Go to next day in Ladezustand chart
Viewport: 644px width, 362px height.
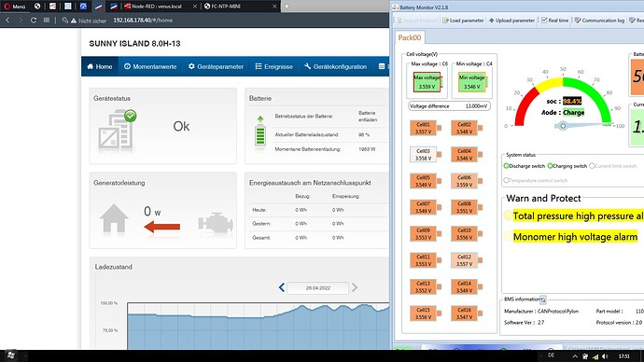(355, 287)
